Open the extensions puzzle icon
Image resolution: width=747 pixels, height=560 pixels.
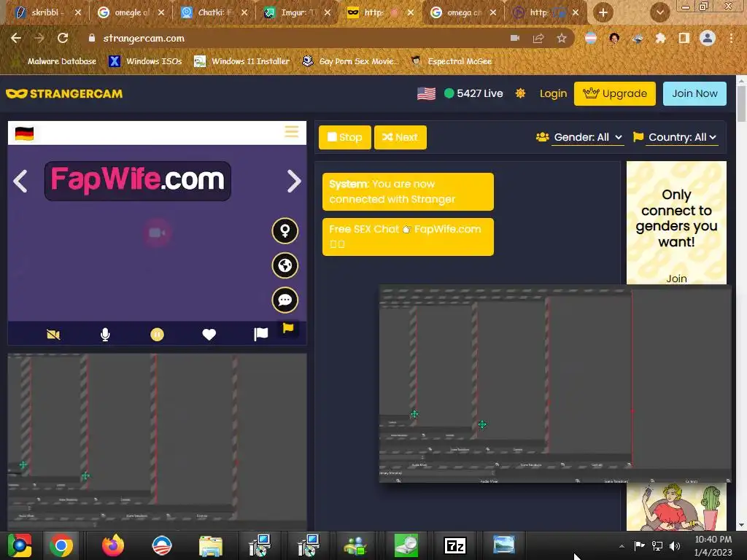pyautogui.click(x=660, y=38)
